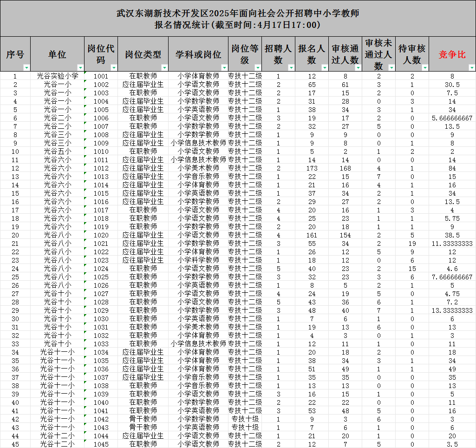Open the 审核通过人数 column filter dropdown
The width and height of the screenshot is (476, 448).
click(x=358, y=67)
